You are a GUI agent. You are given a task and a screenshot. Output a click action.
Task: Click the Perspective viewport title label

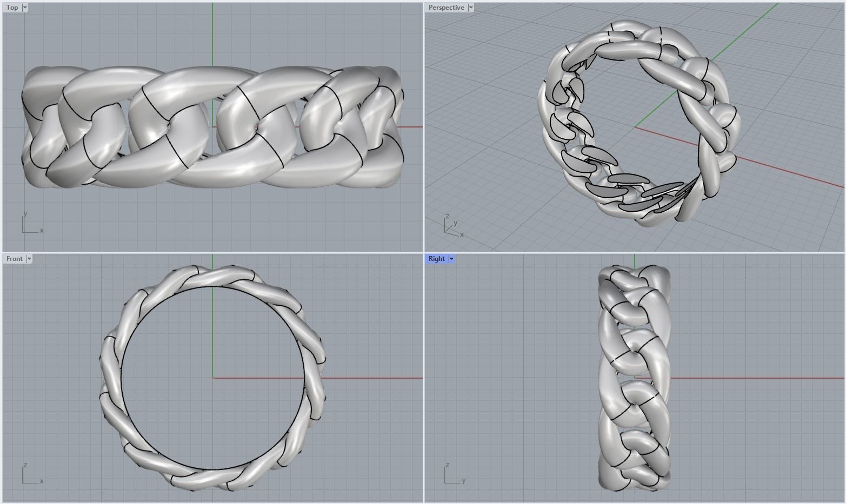click(447, 8)
